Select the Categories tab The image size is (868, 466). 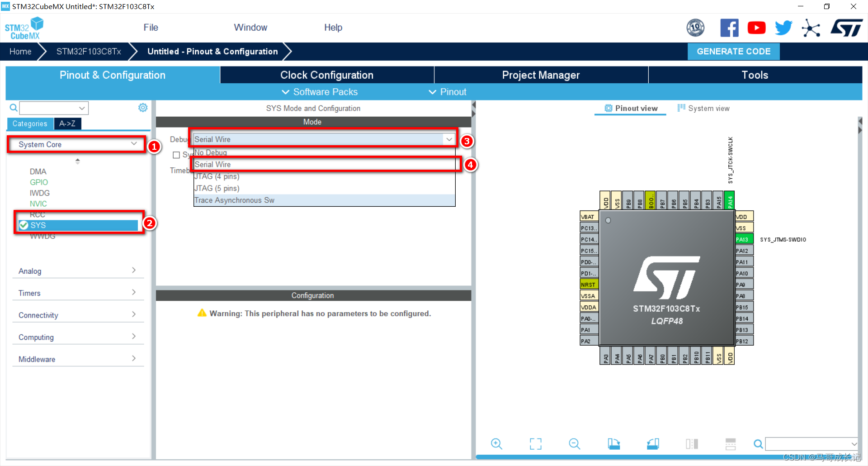tap(30, 124)
